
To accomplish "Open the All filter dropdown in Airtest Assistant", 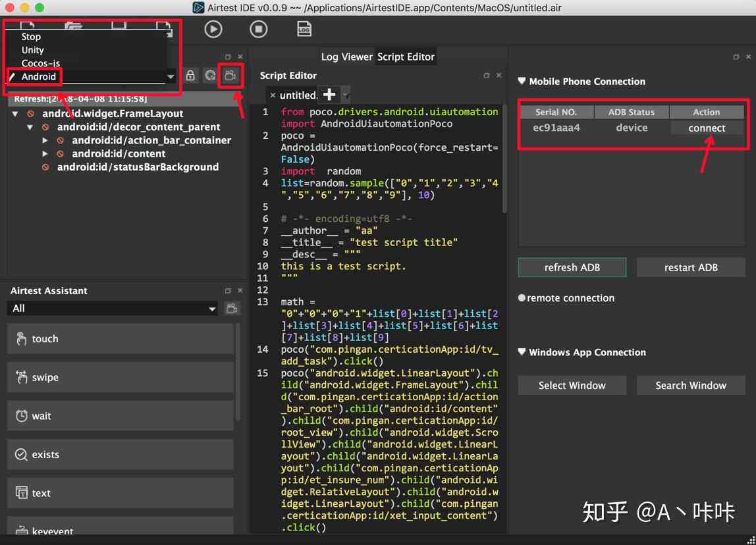I will [113, 309].
